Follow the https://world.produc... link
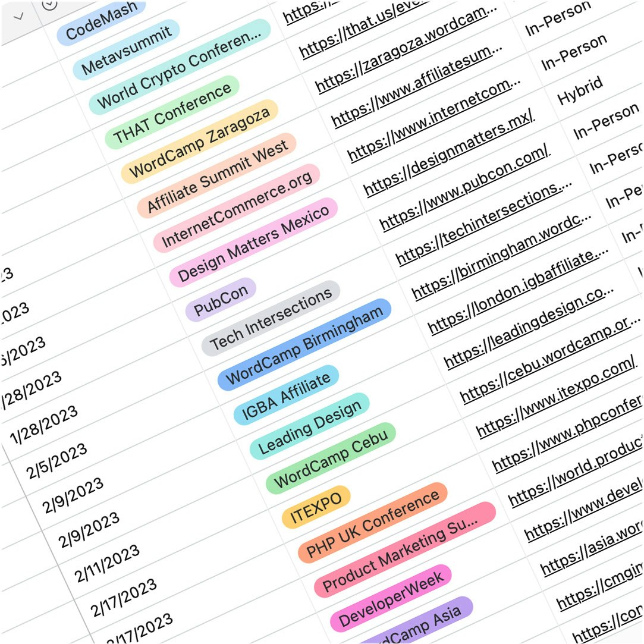 576,470
